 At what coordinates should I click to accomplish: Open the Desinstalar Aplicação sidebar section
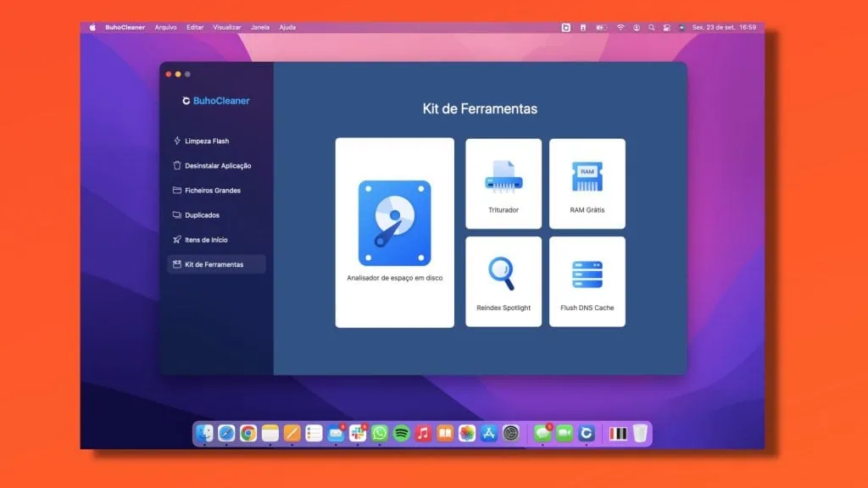[x=217, y=165]
